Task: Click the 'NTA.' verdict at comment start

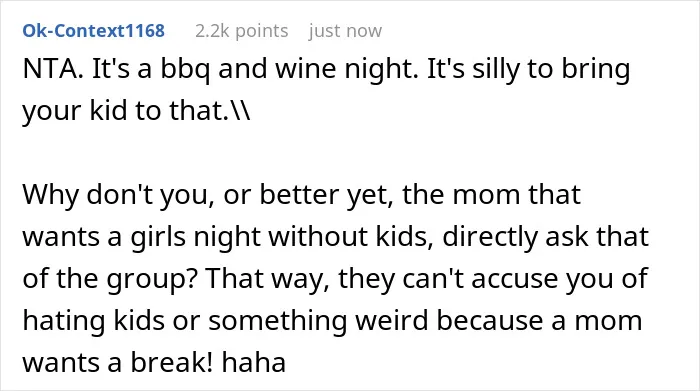Action: (x=53, y=69)
